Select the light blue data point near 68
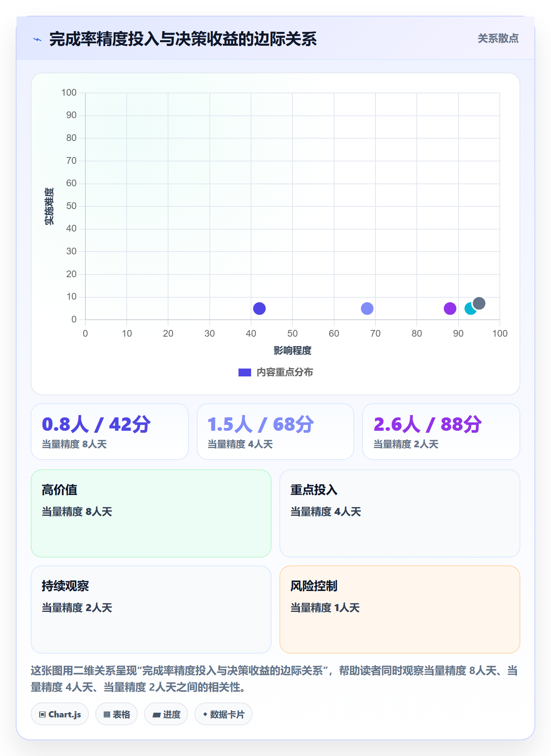Image resolution: width=551 pixels, height=756 pixels. click(367, 308)
